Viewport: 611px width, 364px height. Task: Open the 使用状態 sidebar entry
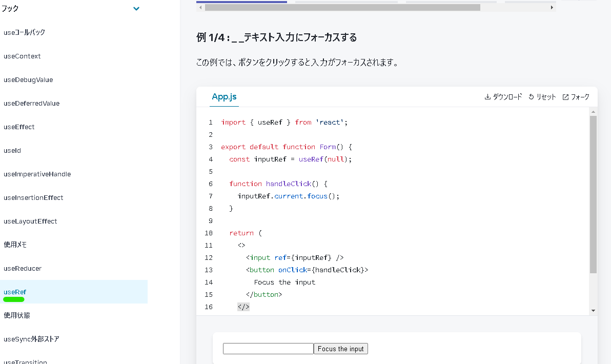click(17, 315)
